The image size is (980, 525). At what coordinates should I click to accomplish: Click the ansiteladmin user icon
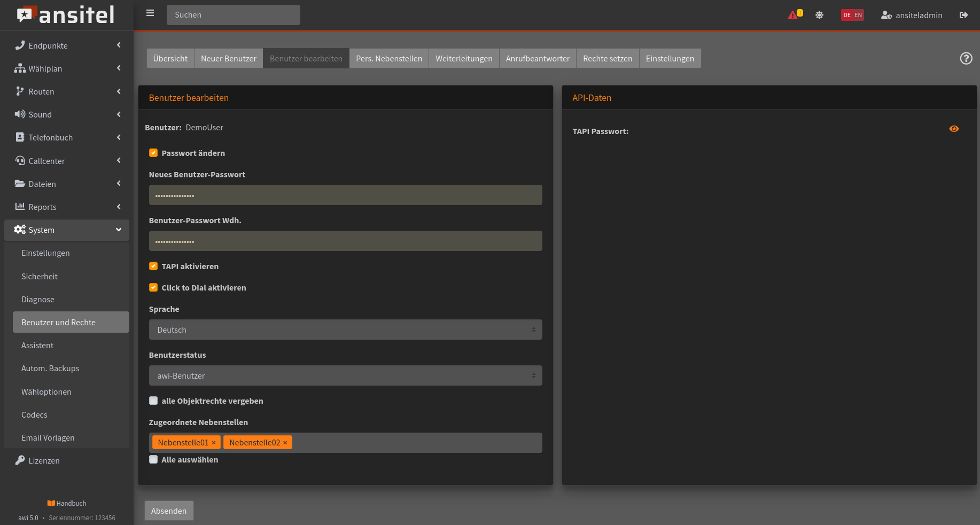coord(886,15)
